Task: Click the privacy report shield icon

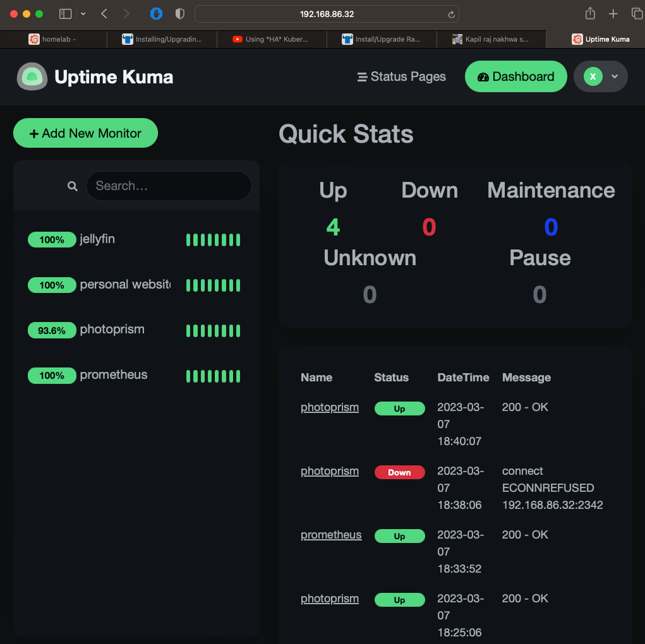Action: 180,14
